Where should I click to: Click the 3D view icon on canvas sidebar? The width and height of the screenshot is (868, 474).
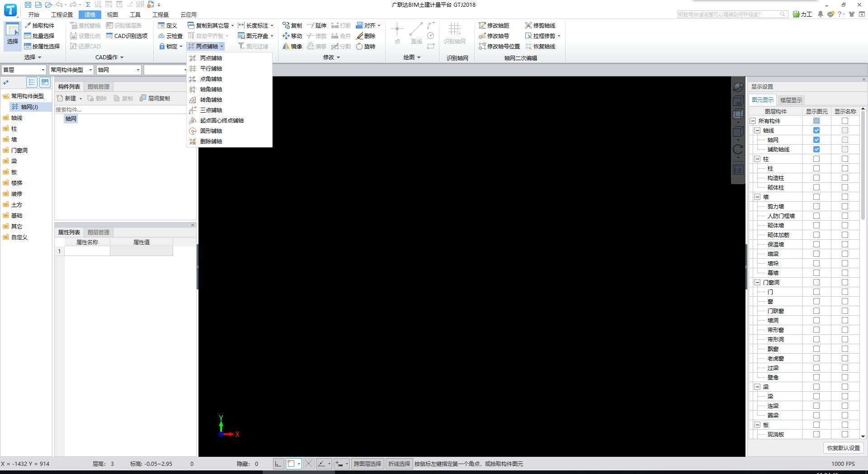738,101
